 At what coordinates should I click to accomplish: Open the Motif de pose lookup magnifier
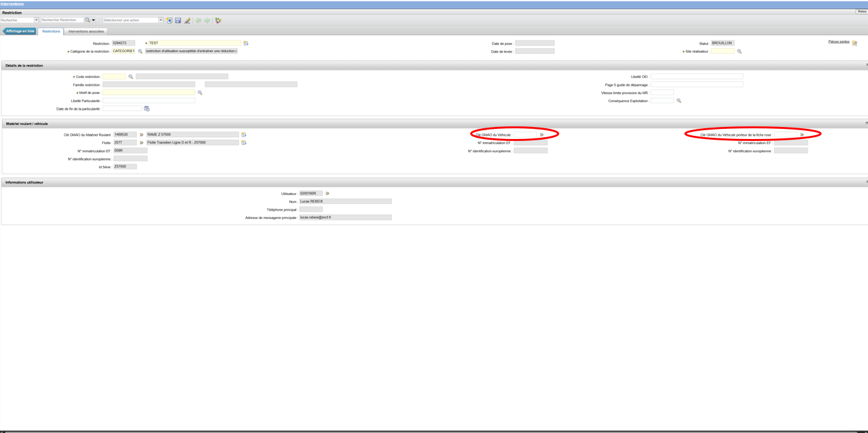point(200,93)
